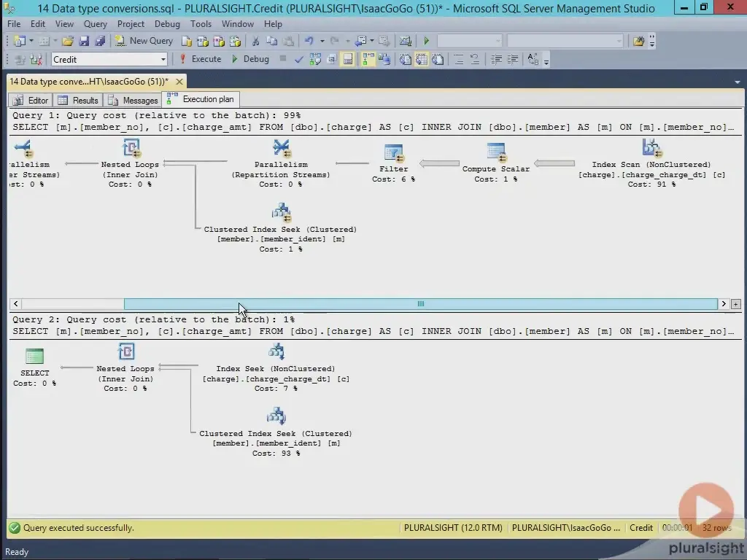Click the Database Engine Query icon

[186, 41]
